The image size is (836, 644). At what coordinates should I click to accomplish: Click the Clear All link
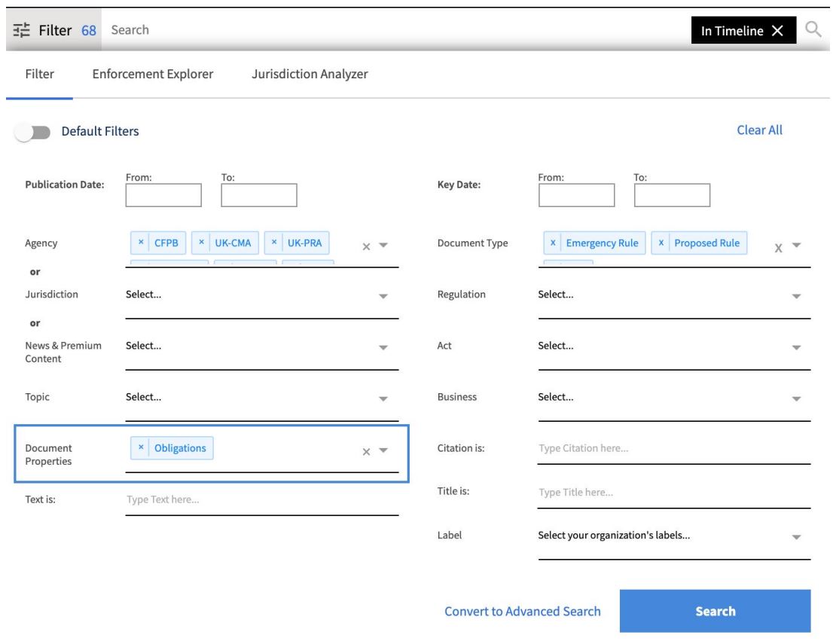(759, 130)
